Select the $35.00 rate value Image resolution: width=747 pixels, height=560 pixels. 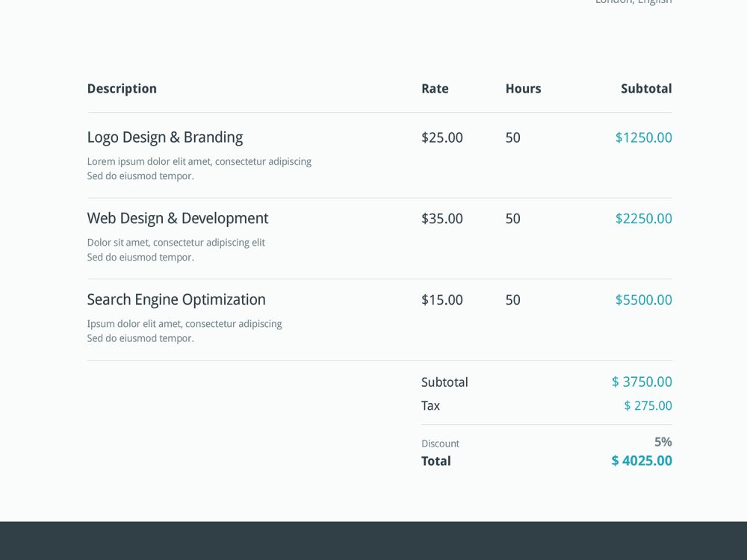pos(442,219)
